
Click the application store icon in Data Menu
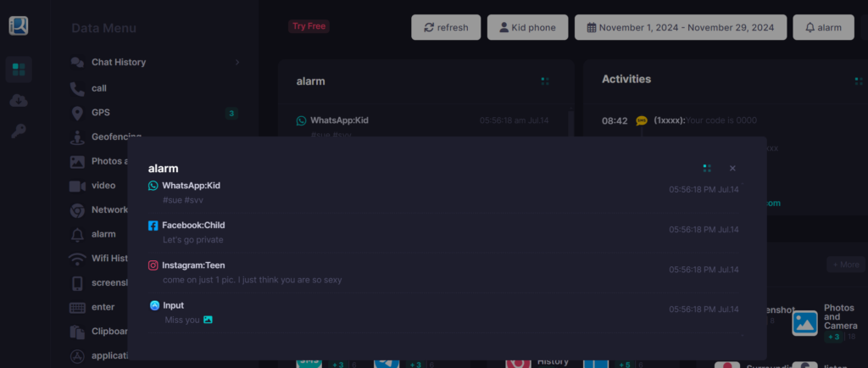77,356
